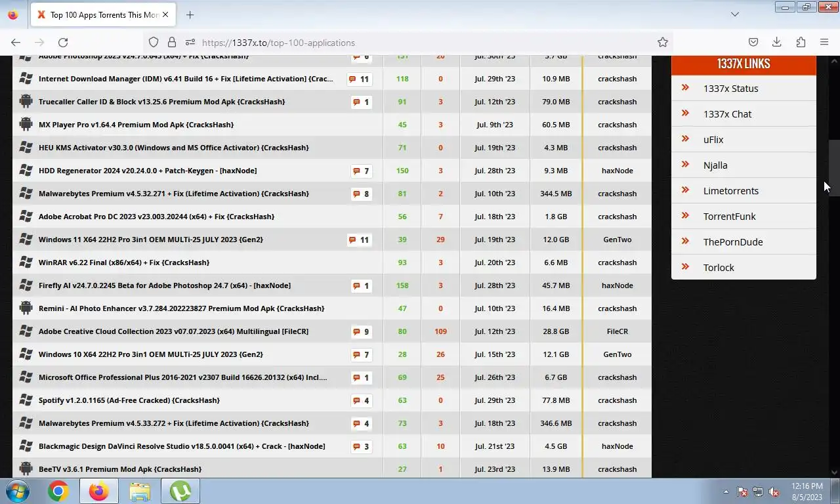Click the Firefox back arrow button
The image size is (840, 504).
coord(16,42)
